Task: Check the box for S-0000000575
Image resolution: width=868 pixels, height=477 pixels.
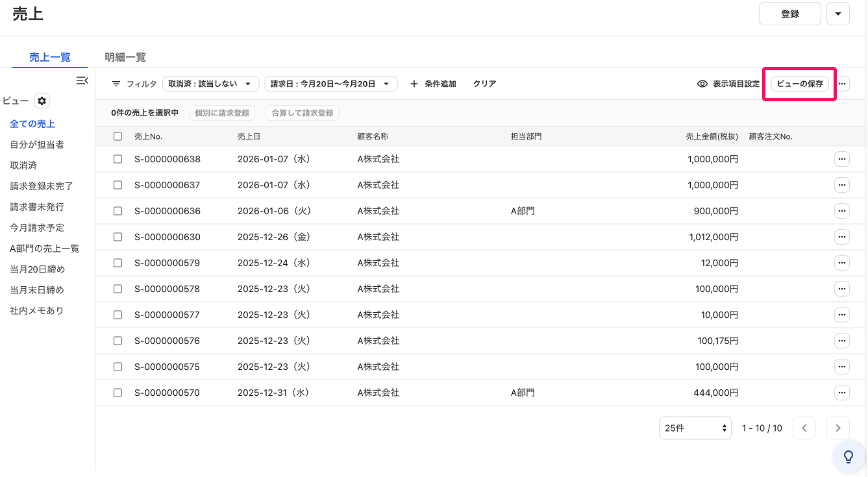Action: 118,367
